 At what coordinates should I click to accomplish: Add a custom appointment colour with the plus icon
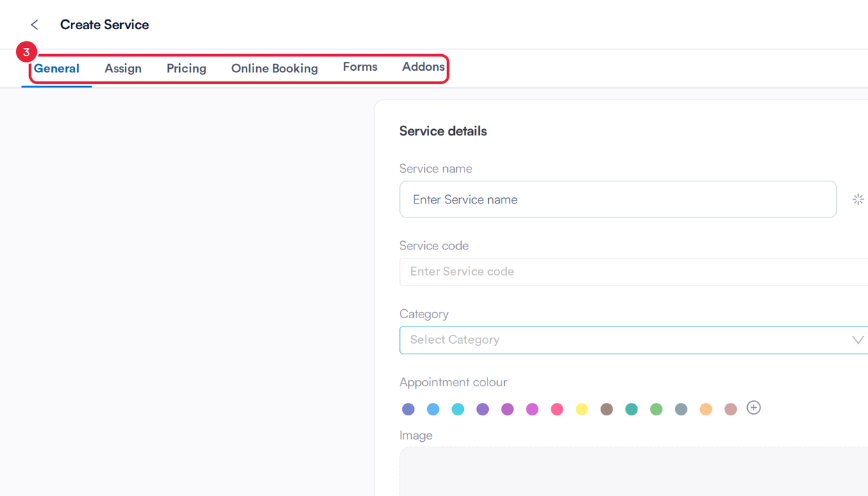[753, 408]
